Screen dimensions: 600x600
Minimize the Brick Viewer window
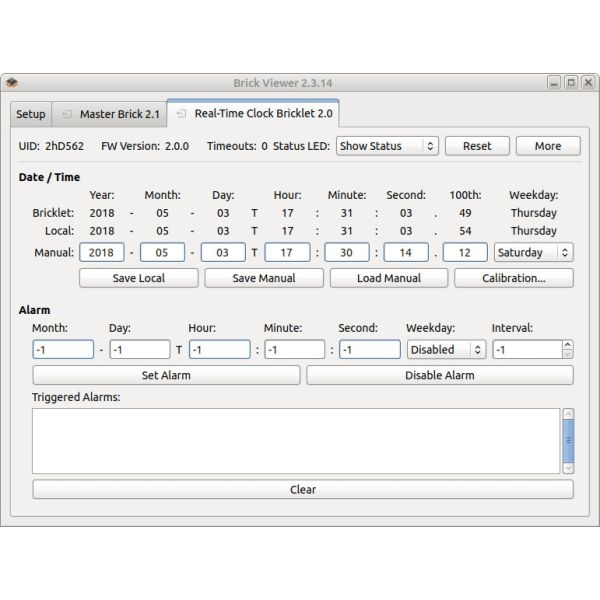pyautogui.click(x=554, y=82)
